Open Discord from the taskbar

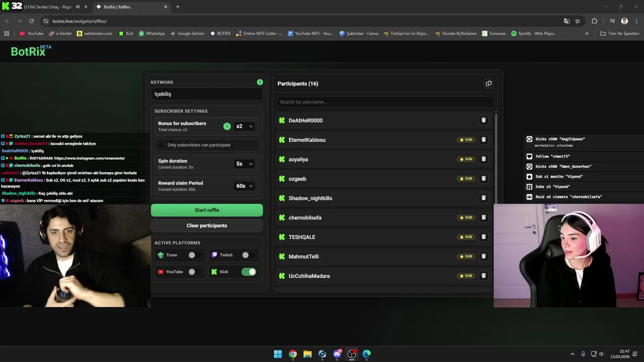click(337, 354)
